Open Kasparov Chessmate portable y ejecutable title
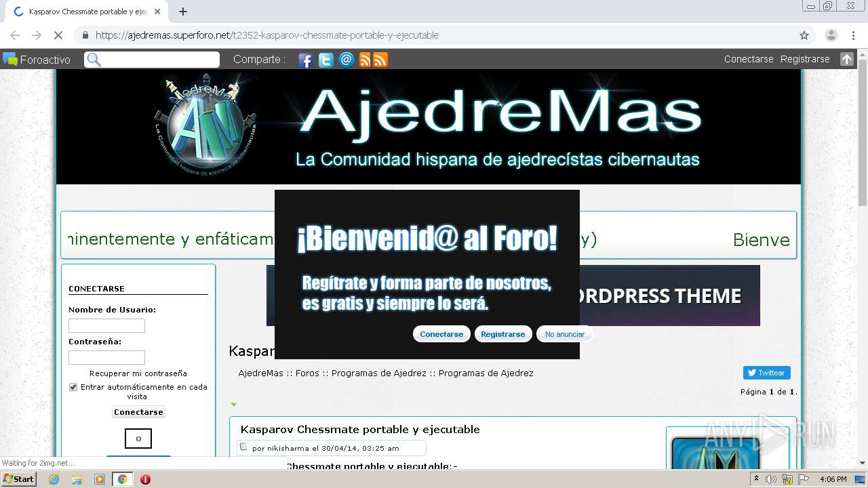This screenshot has height=488, width=868. (360, 430)
